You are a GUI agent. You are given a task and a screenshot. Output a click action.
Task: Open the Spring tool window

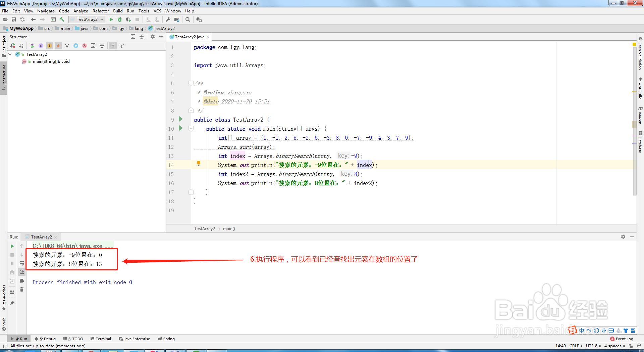click(x=166, y=339)
